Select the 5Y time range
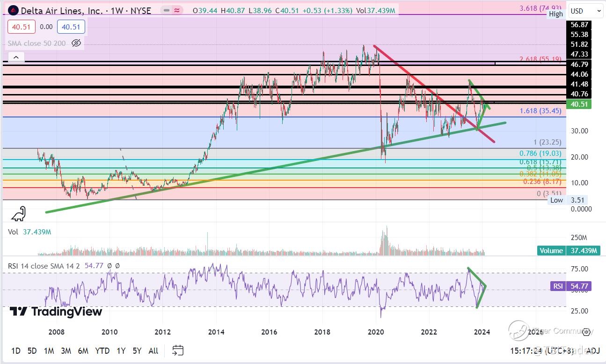606x364 pixels. (137, 350)
